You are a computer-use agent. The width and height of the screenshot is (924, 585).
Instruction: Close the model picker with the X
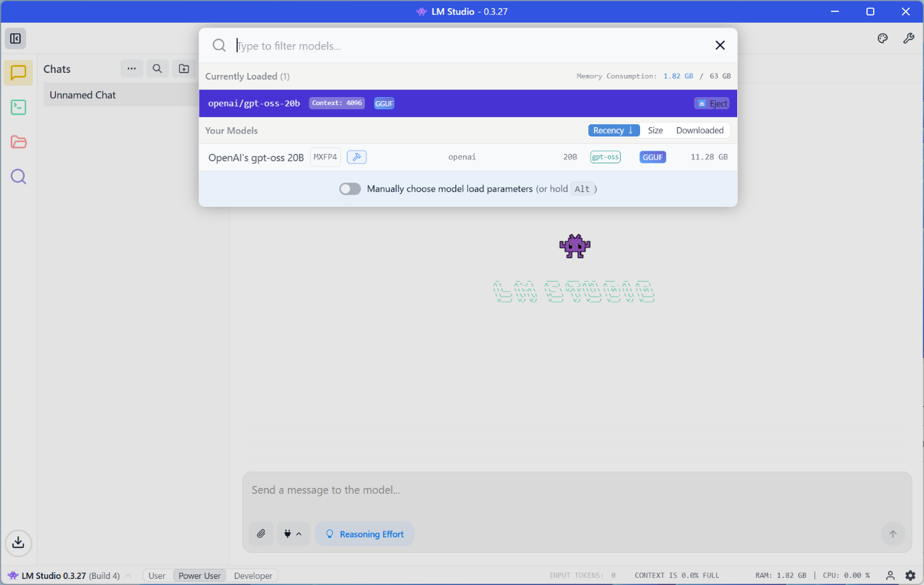[720, 46]
